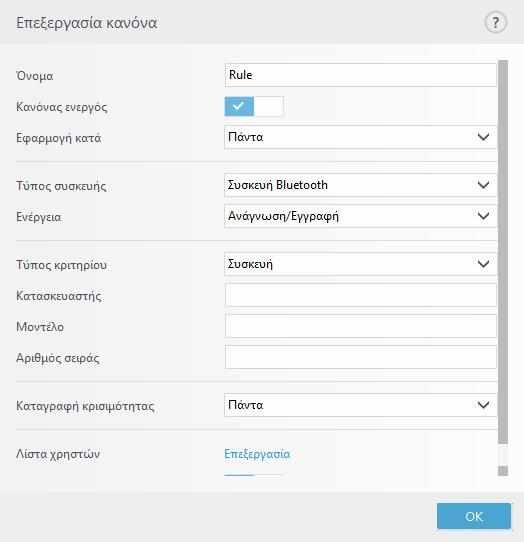The width and height of the screenshot is (524, 542).
Task: Focus the Αριθμός σειράς input field
Action: 361,357
